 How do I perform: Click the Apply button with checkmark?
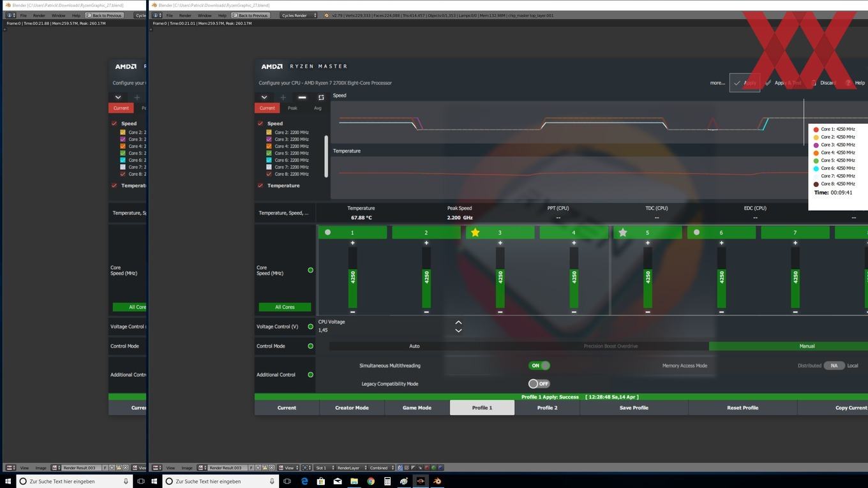(x=745, y=83)
